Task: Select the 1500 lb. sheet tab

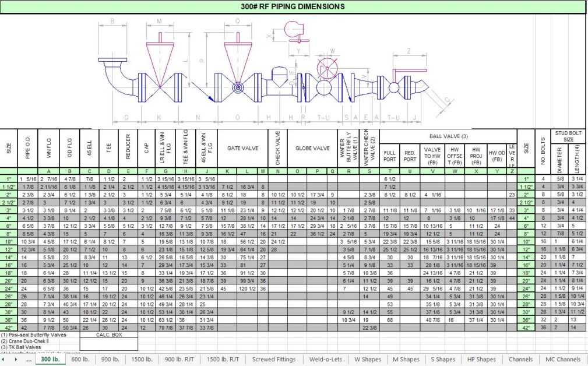Action: (x=143, y=360)
